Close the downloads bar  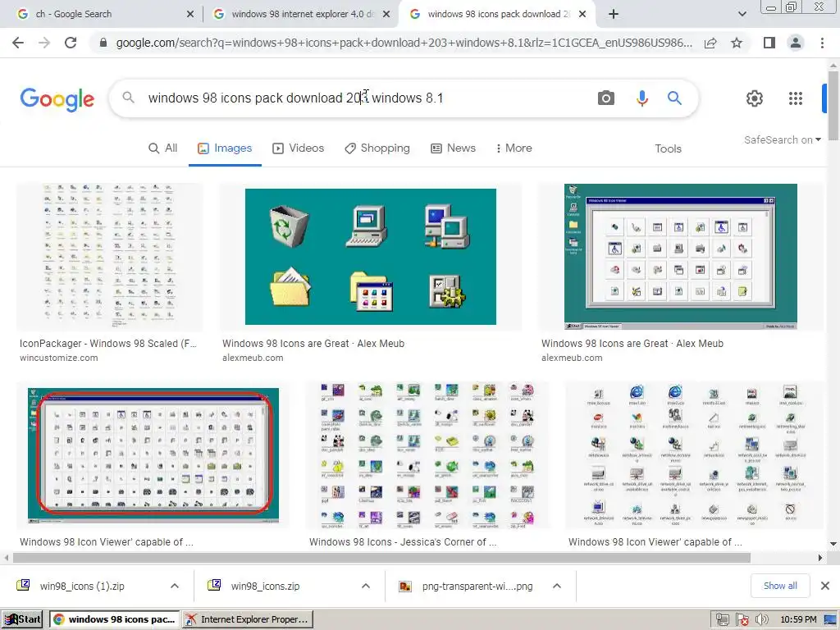click(x=825, y=586)
